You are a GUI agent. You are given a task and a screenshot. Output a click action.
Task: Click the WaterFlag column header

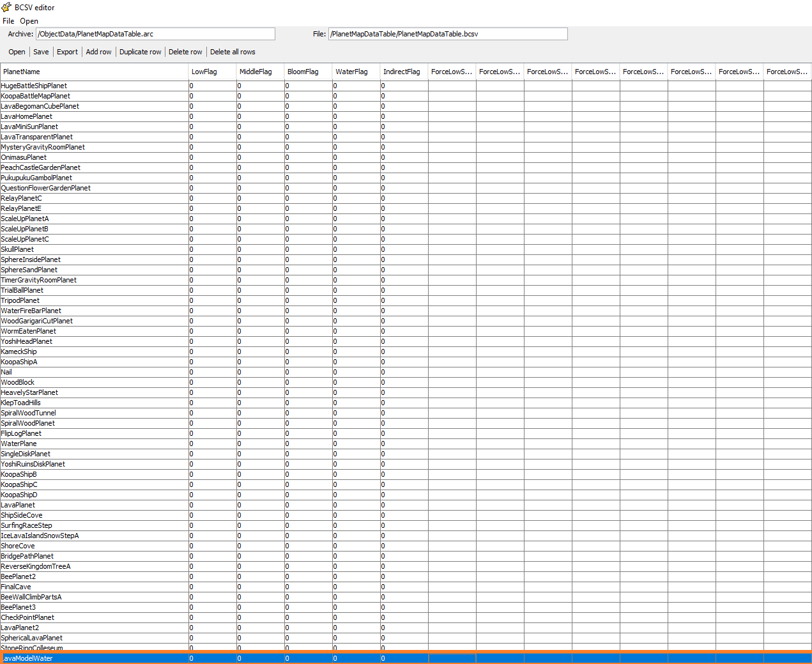(356, 72)
